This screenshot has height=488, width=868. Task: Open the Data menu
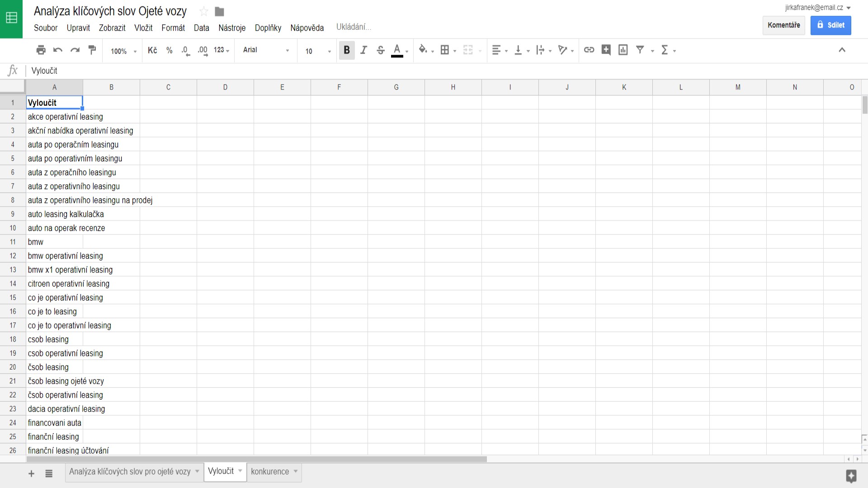[x=202, y=28]
